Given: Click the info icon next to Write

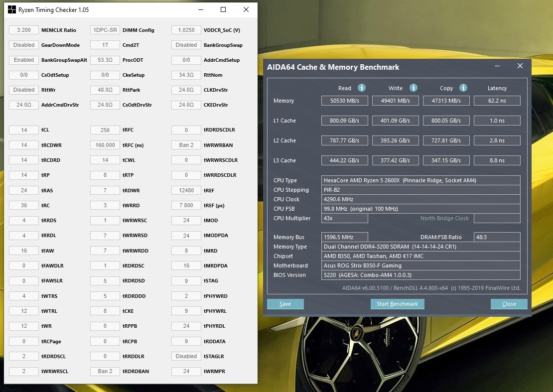Looking at the screenshot, I should (413, 88).
